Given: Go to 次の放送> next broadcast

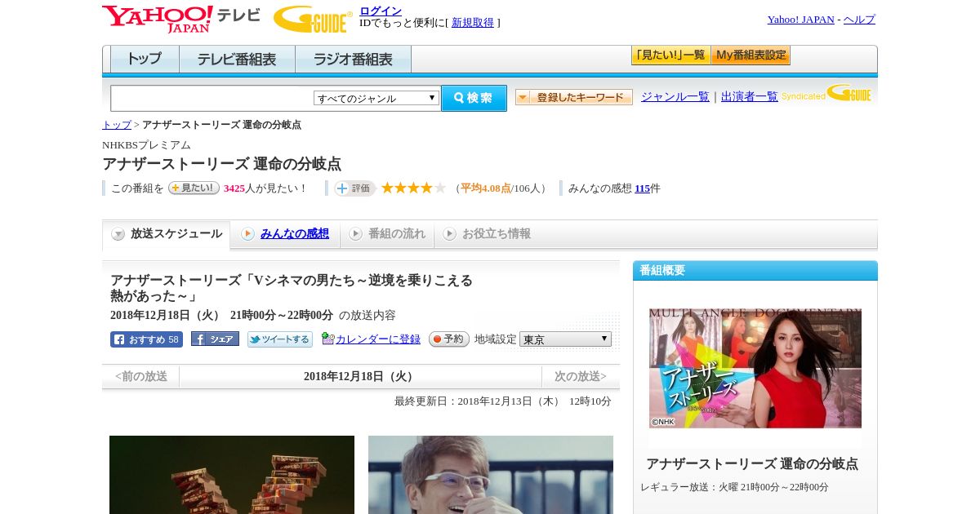Looking at the screenshot, I should point(581,376).
